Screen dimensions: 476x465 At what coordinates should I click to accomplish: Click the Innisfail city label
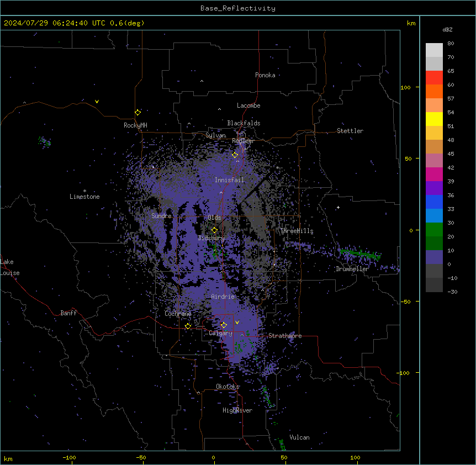(230, 180)
